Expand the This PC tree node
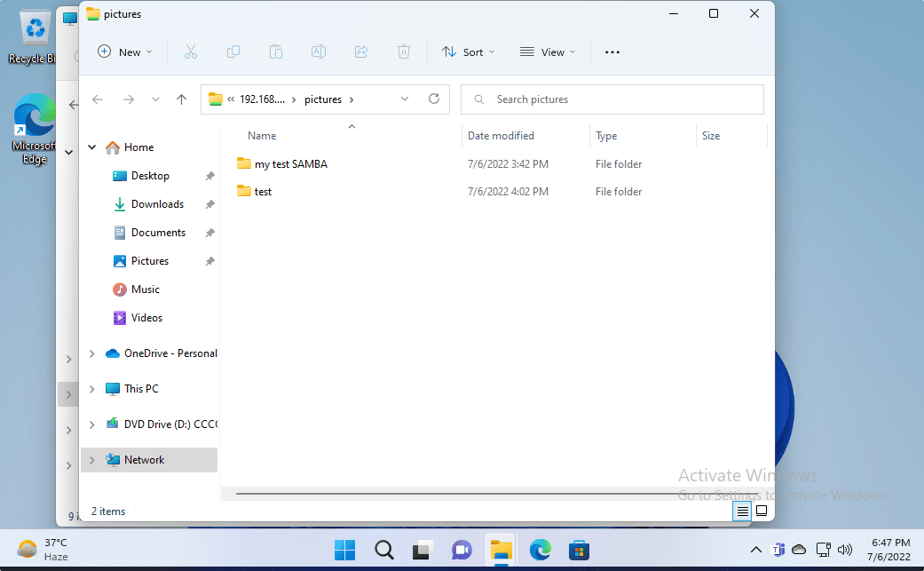The height and width of the screenshot is (571, 924). 92,389
